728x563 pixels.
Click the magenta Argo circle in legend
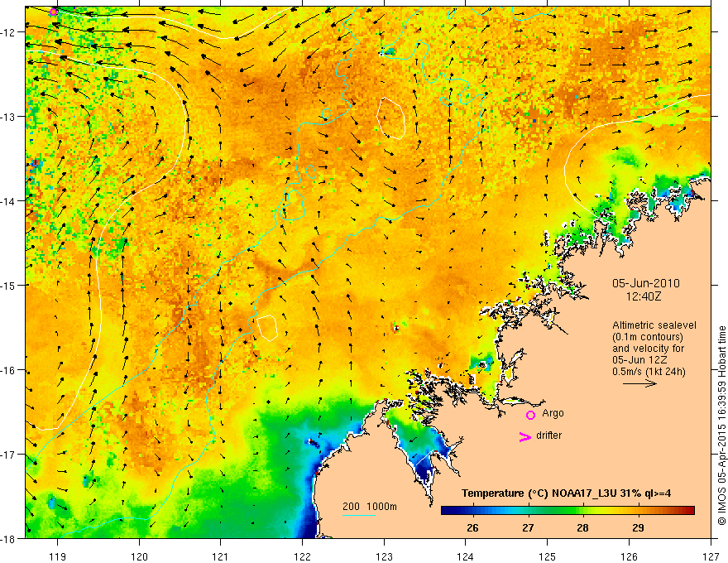[x=530, y=415]
